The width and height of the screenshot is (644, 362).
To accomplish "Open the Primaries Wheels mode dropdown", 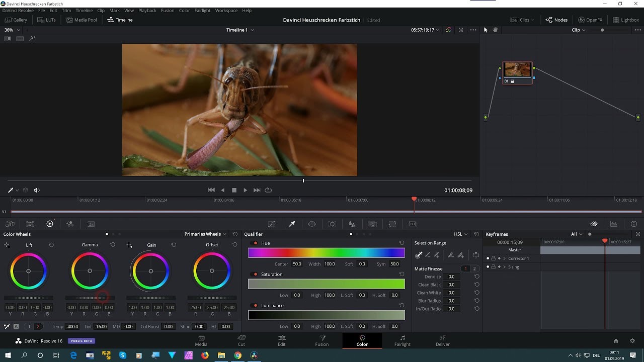I will click(205, 234).
